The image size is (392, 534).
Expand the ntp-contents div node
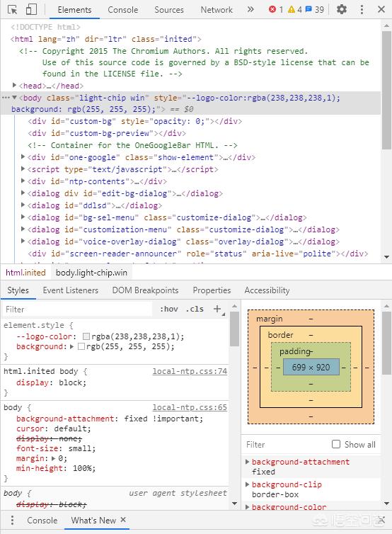pyautogui.click(x=23, y=181)
